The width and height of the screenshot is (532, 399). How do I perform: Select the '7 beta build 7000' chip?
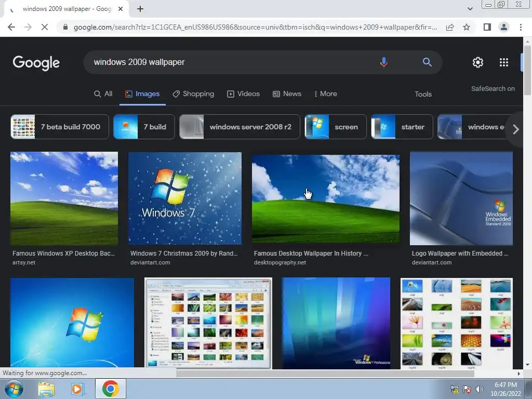(x=60, y=127)
